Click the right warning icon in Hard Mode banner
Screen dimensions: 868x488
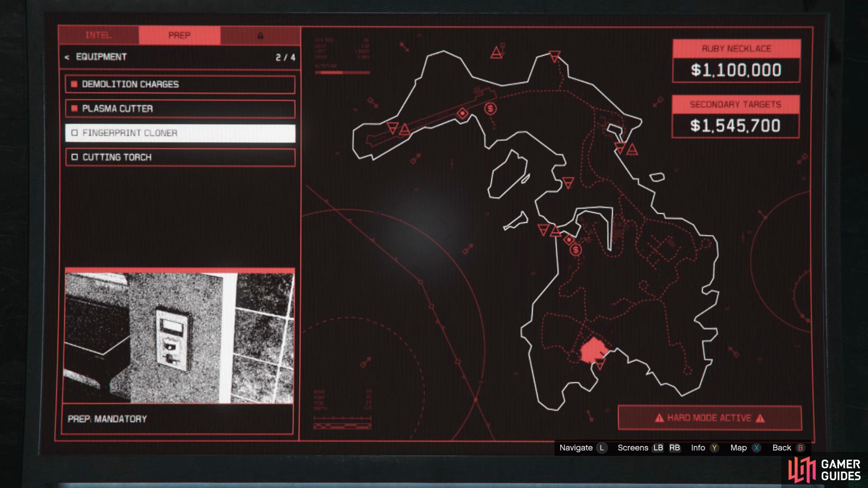pyautogui.click(x=760, y=418)
